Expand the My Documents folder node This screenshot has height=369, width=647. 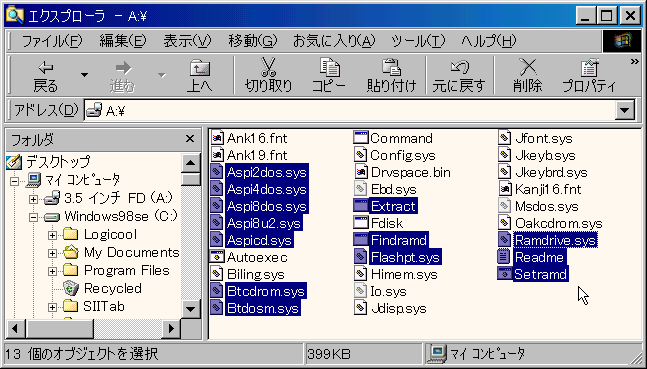52,253
